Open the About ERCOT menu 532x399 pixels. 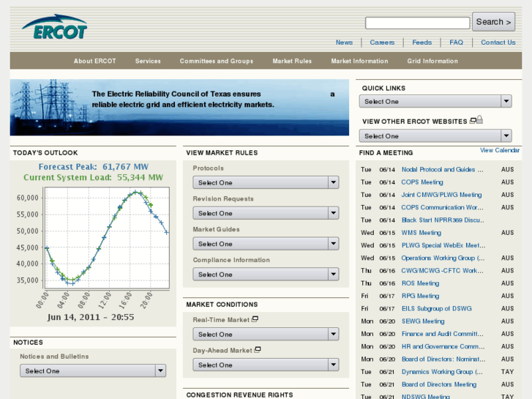(x=94, y=61)
